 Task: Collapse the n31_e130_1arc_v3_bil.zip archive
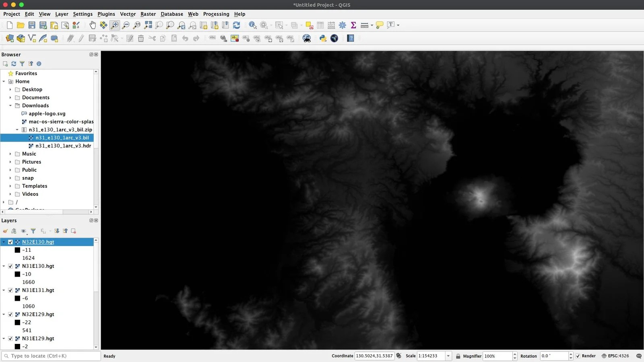point(17,130)
